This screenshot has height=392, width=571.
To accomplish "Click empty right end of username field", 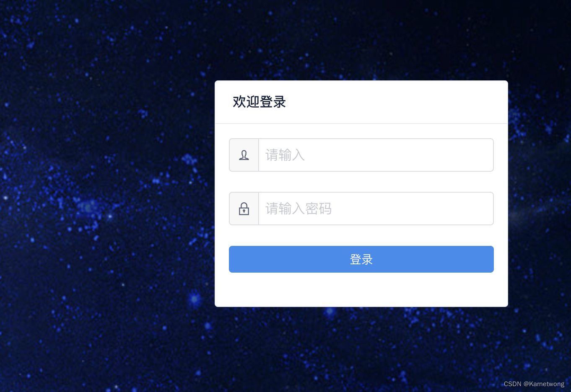I will pos(461,155).
